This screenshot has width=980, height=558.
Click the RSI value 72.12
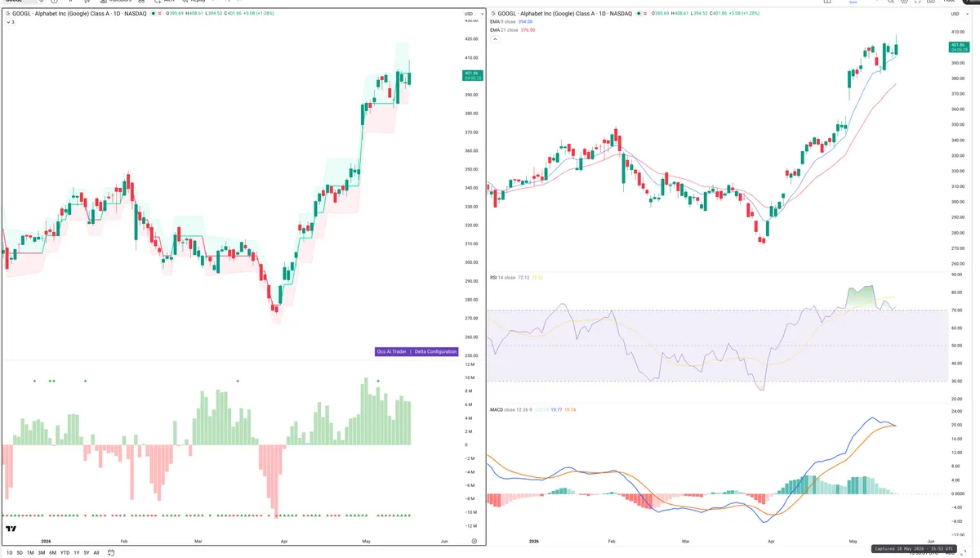point(524,278)
